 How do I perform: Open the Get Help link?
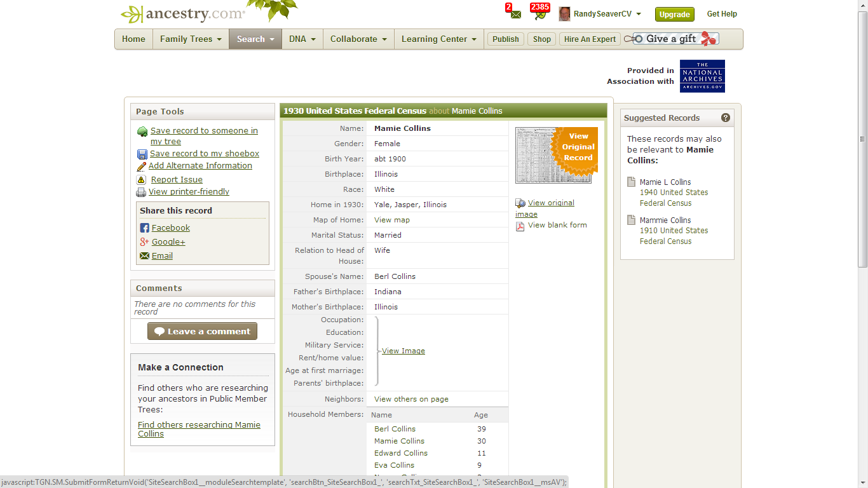pos(722,14)
